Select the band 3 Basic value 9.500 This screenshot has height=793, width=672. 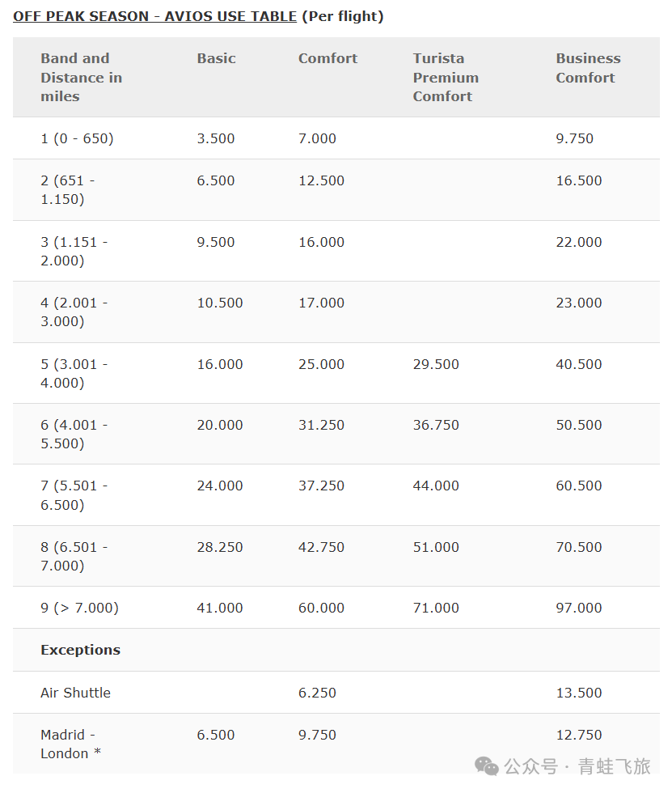coord(216,242)
